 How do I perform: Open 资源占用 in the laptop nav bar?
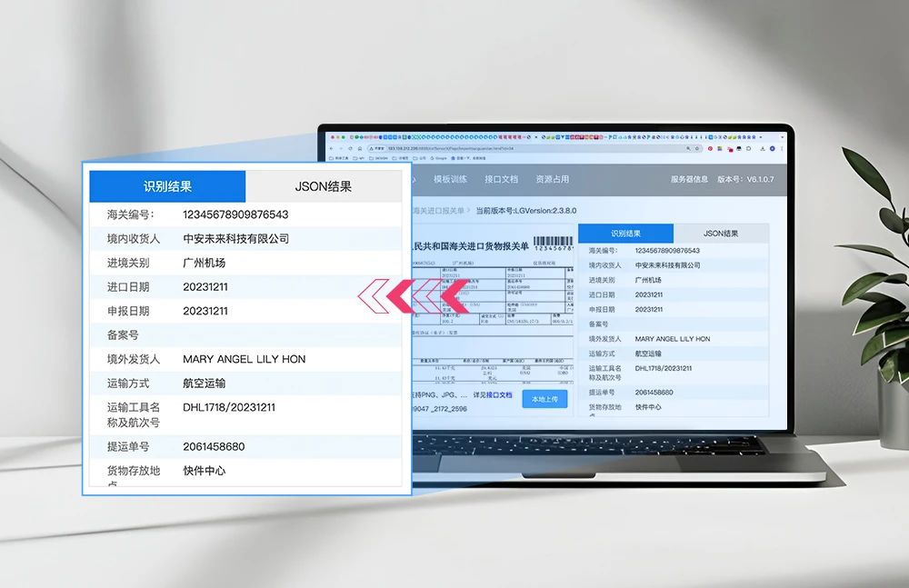click(553, 179)
